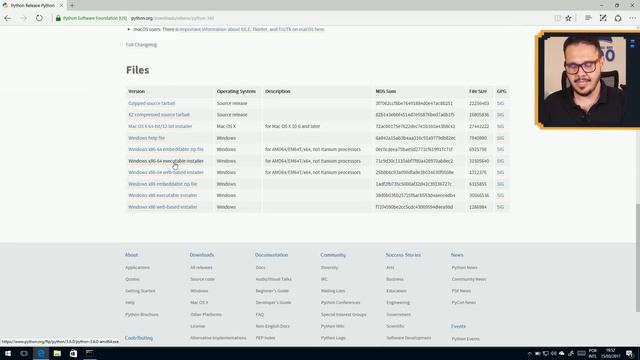
Task: Refresh the Python release page
Action: tap(39, 18)
